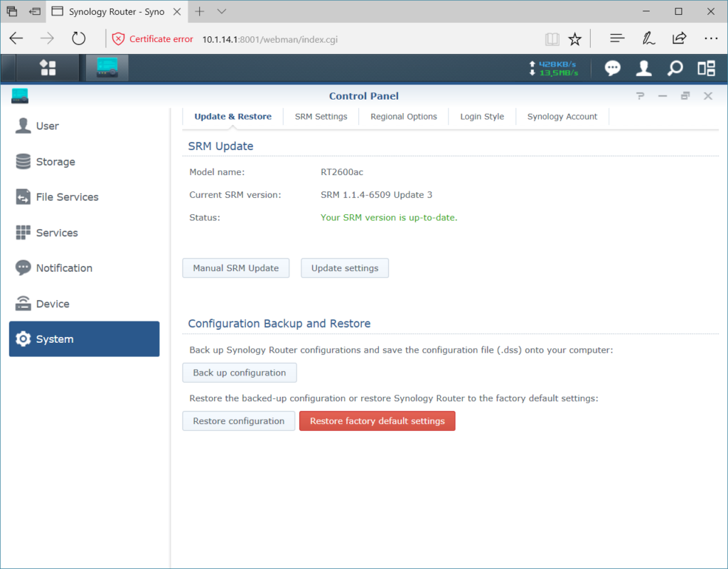Click the network upload/download speed indicator
This screenshot has height=569, width=728.
click(x=554, y=68)
